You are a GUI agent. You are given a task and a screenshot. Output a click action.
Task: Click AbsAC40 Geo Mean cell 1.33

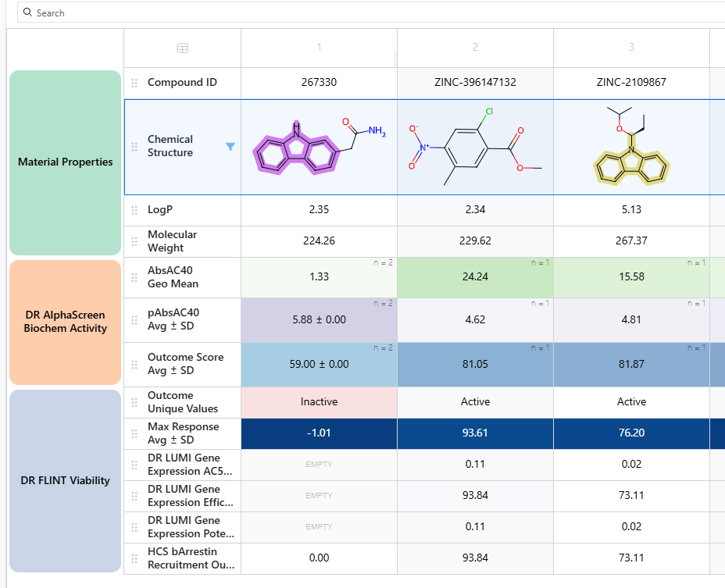tap(319, 277)
